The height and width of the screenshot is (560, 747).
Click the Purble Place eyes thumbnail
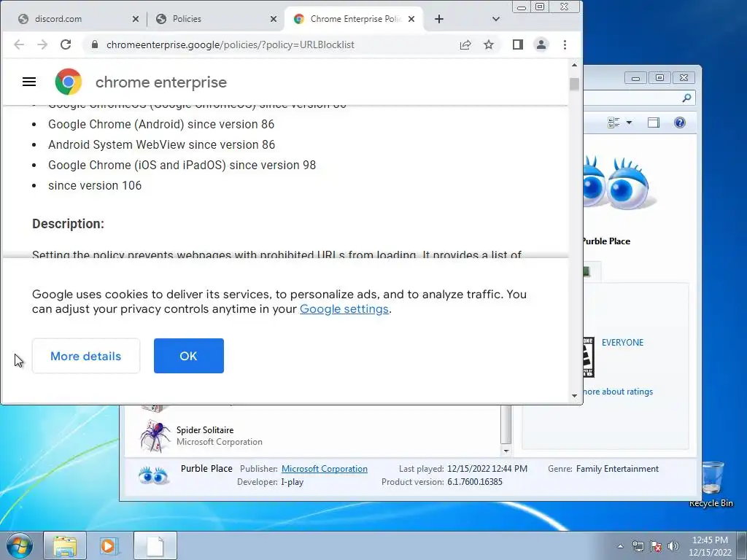click(619, 183)
